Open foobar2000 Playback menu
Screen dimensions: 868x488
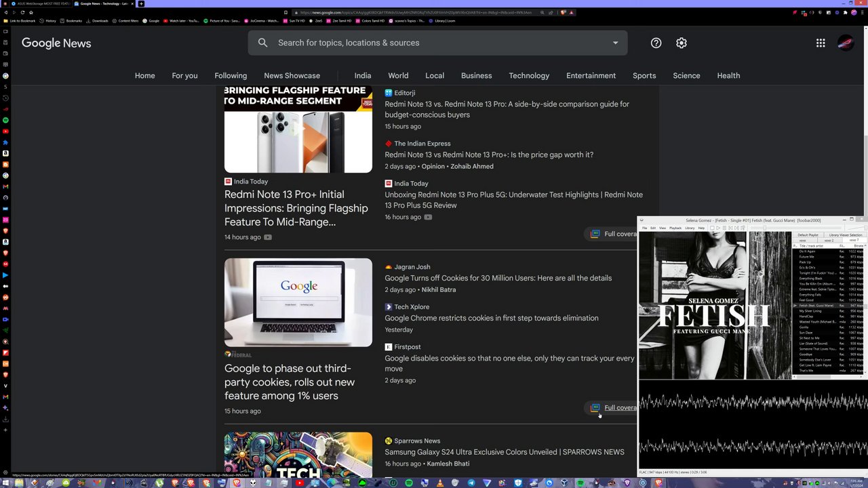pos(675,228)
